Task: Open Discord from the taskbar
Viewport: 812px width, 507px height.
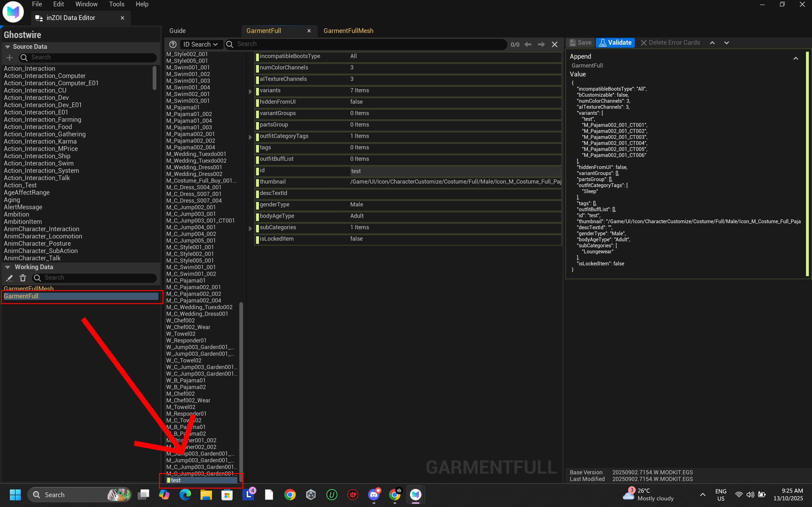Action: [x=374, y=495]
